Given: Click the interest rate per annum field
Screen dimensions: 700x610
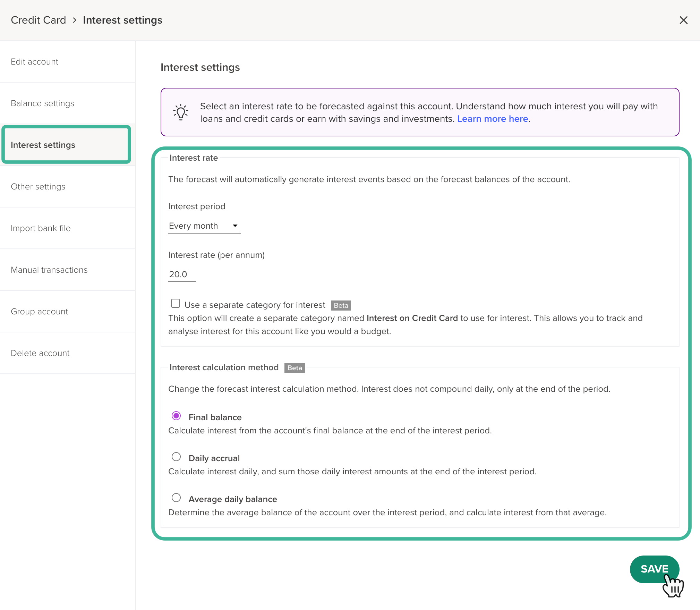Looking at the screenshot, I should coord(182,274).
